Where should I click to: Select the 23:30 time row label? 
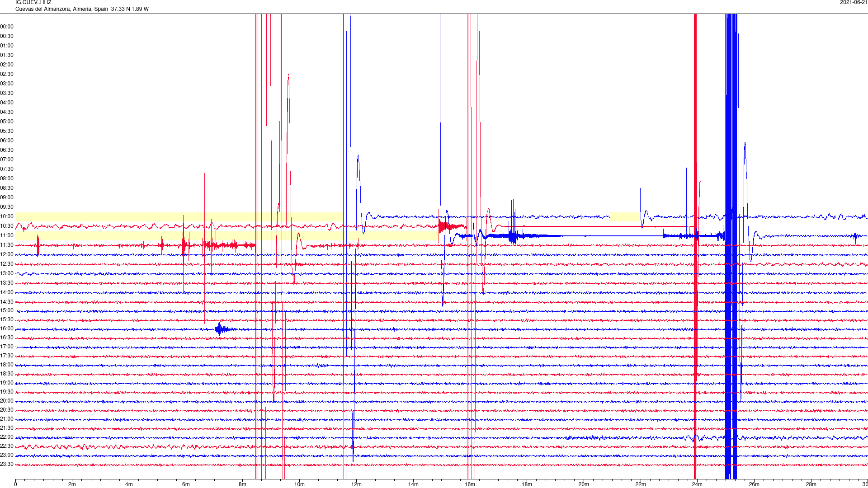(x=7, y=464)
